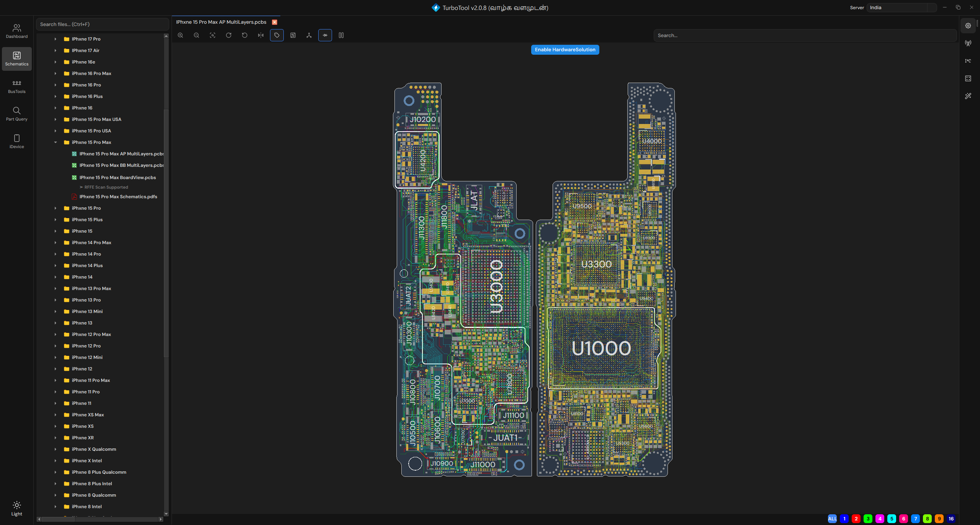980x525 pixels.
Task: Collapse the iPhxne 15 Pro Max folder
Action: coord(56,142)
